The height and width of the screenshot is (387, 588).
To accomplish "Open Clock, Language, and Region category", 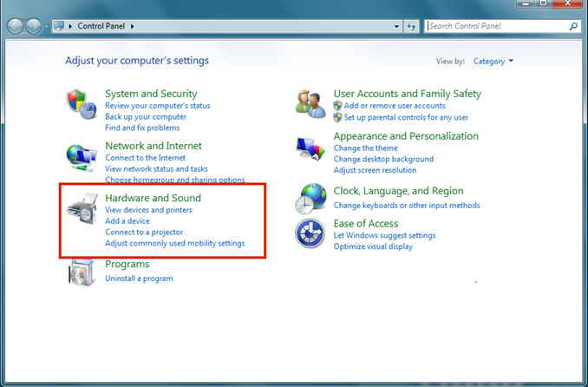I will pyautogui.click(x=399, y=191).
